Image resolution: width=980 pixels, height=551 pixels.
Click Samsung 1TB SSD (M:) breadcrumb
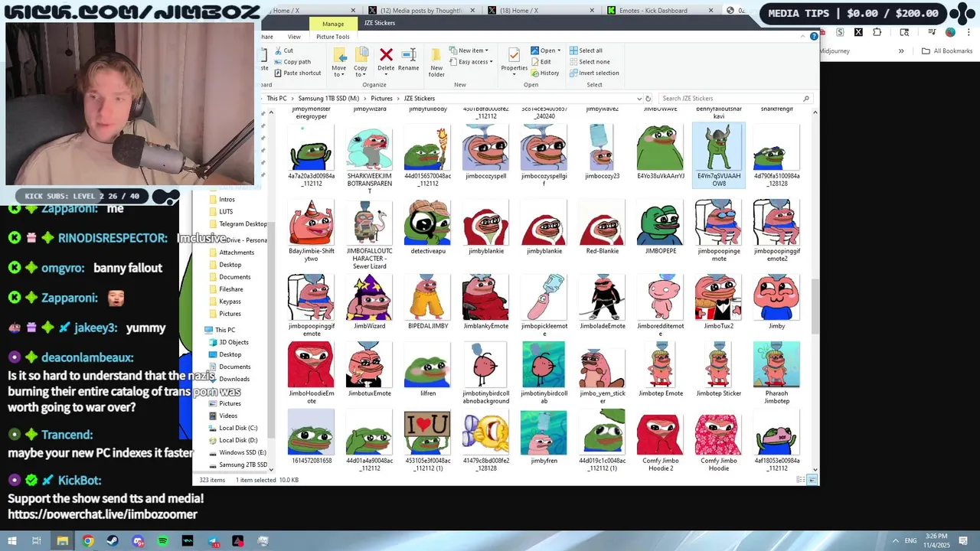pyautogui.click(x=328, y=98)
